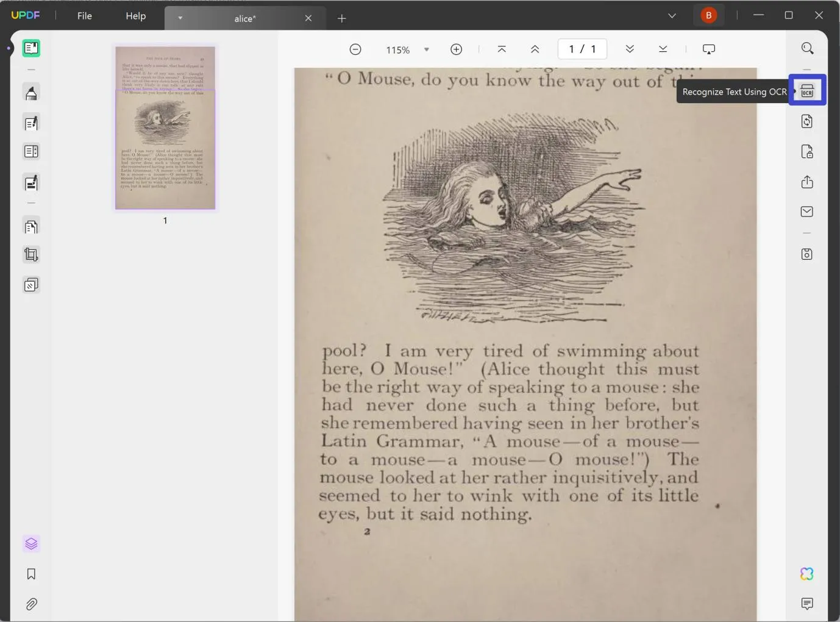Open the Convert PDF icon

(x=807, y=121)
